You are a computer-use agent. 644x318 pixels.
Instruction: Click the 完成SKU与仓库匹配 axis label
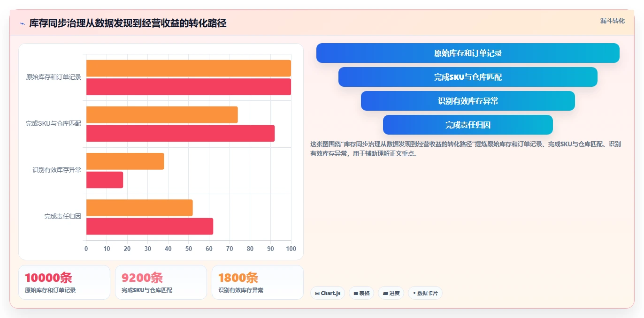54,123
